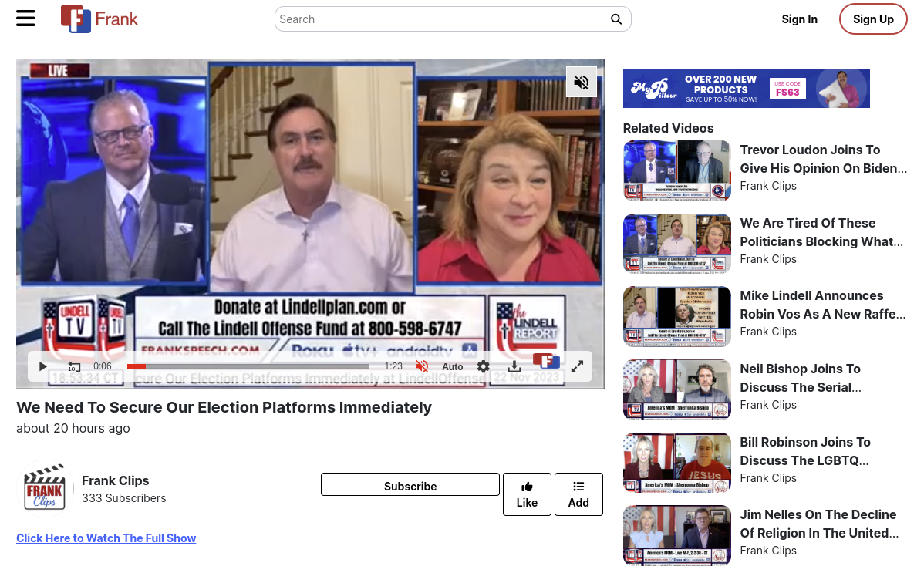Click the 1:23 video duration label
The image size is (924, 573).
coord(393,366)
